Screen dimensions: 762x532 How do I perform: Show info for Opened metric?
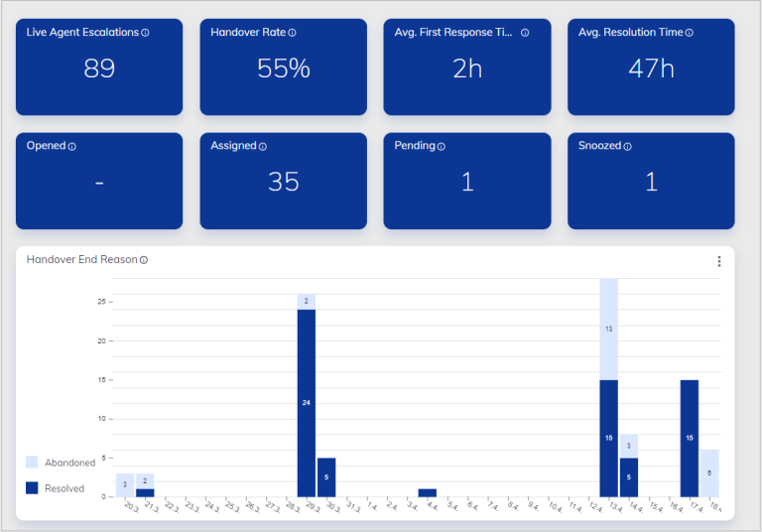click(x=71, y=146)
